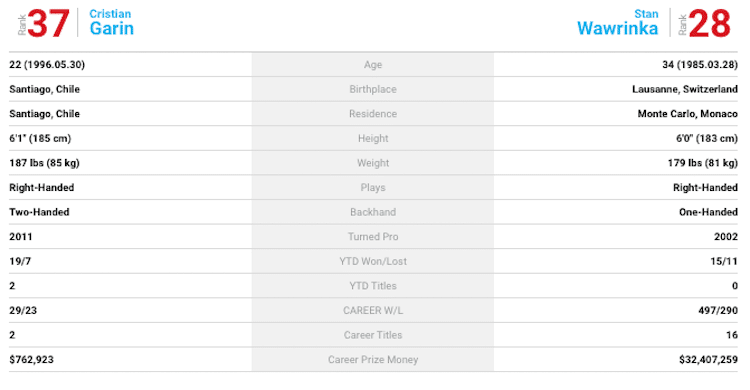Select the Height row label
The image size is (750, 390).
pyautogui.click(x=373, y=138)
